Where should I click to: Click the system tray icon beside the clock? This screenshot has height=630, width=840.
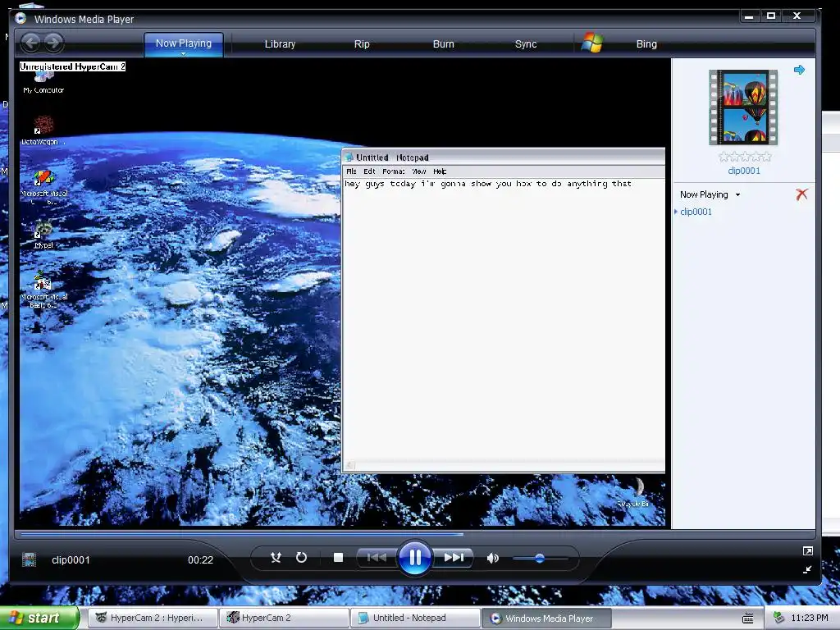pyautogui.click(x=779, y=618)
